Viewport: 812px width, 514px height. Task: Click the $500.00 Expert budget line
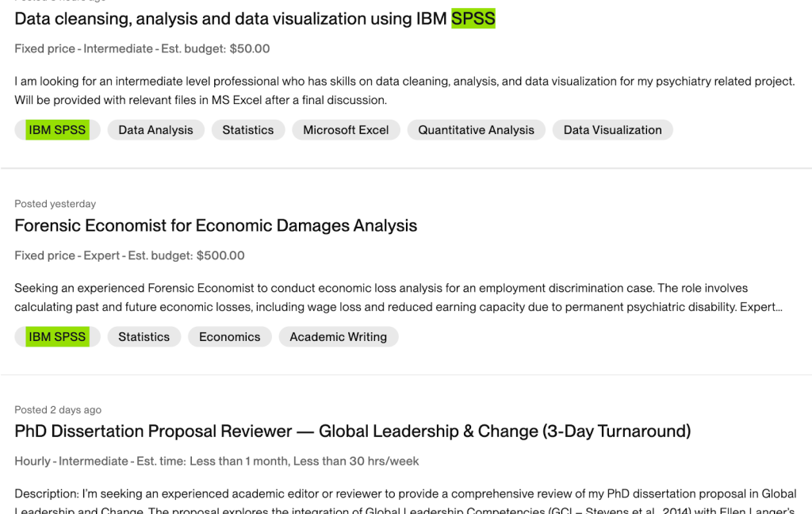coord(129,255)
